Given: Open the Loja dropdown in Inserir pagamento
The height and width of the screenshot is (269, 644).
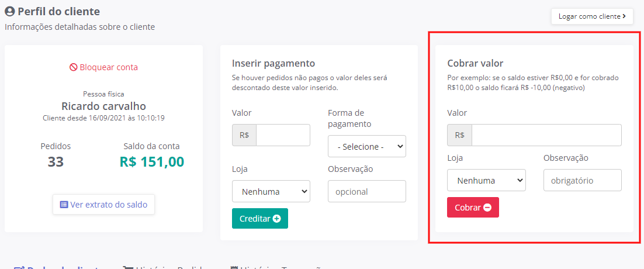Looking at the screenshot, I should point(271,191).
